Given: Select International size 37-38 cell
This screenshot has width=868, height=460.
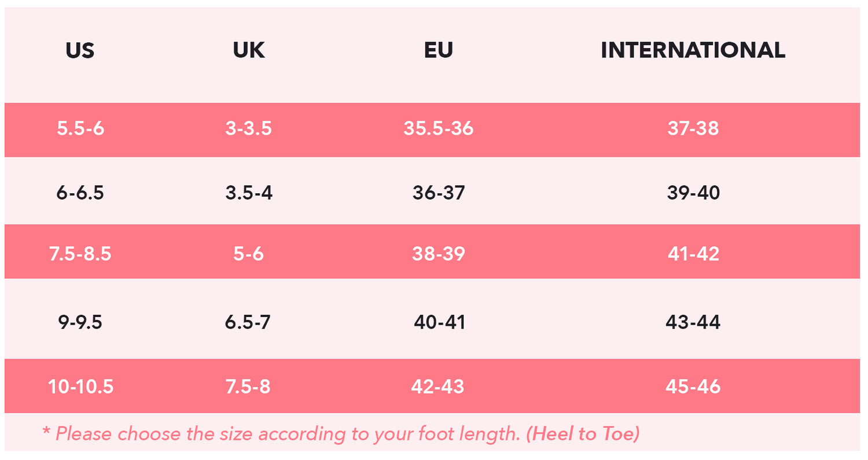Looking at the screenshot, I should pyautogui.click(x=693, y=128).
